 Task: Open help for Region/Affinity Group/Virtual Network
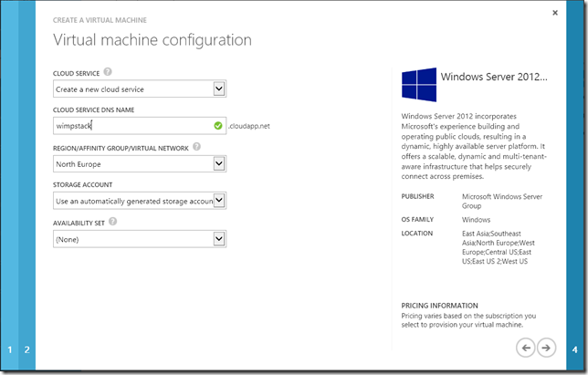pyautogui.click(x=196, y=147)
